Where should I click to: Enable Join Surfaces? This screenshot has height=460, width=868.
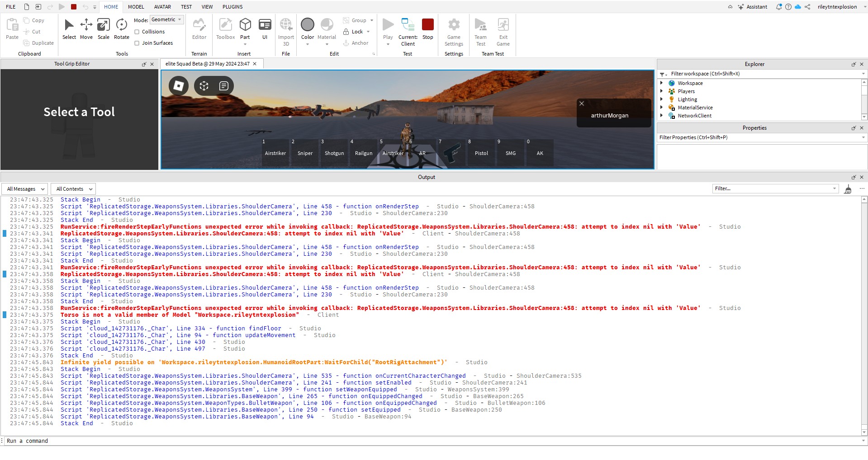click(x=138, y=43)
